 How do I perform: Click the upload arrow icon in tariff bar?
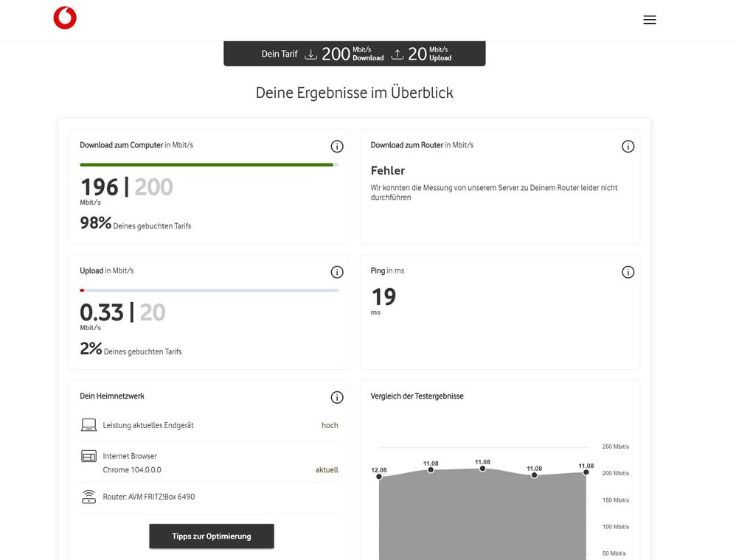(x=397, y=54)
